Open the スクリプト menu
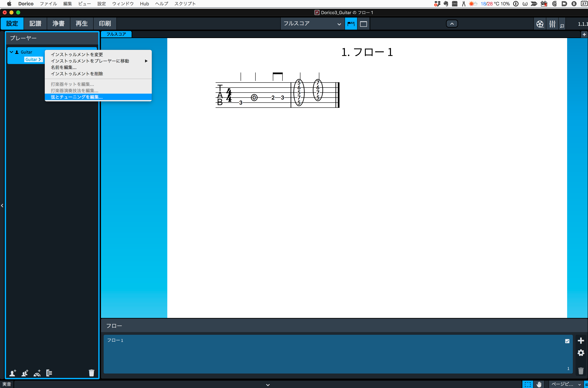 click(185, 4)
